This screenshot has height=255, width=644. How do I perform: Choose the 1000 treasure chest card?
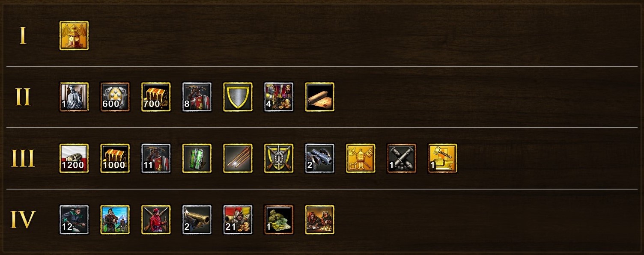[x=115, y=158]
